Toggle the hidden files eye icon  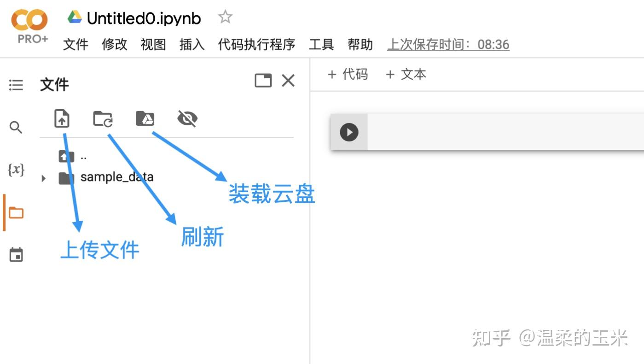coord(187,118)
